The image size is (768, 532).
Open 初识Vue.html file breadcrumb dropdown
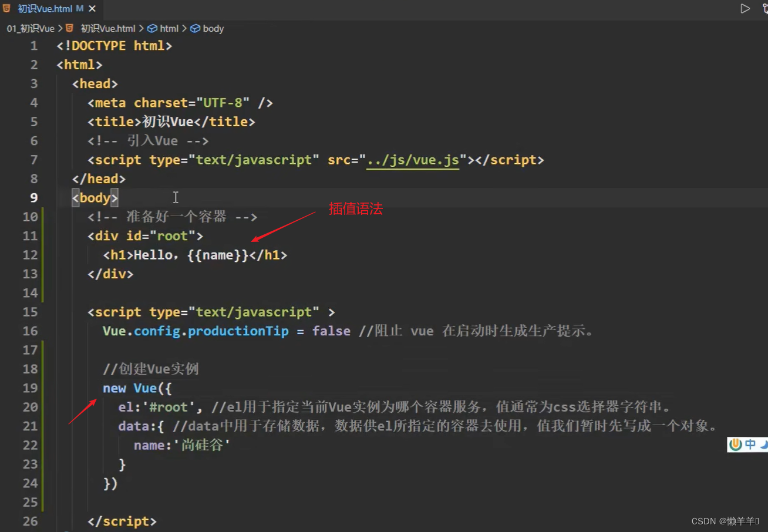[108, 28]
